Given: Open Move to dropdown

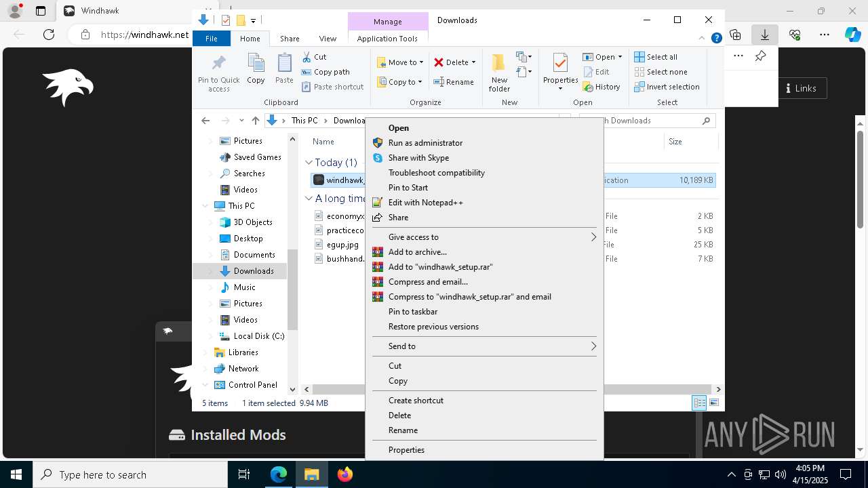Looking at the screenshot, I should point(400,62).
